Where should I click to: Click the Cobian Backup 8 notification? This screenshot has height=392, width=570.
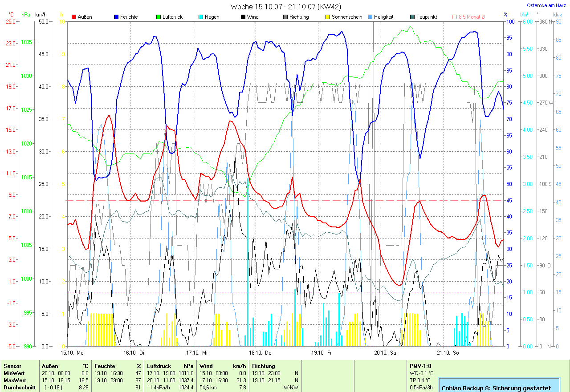point(499,388)
